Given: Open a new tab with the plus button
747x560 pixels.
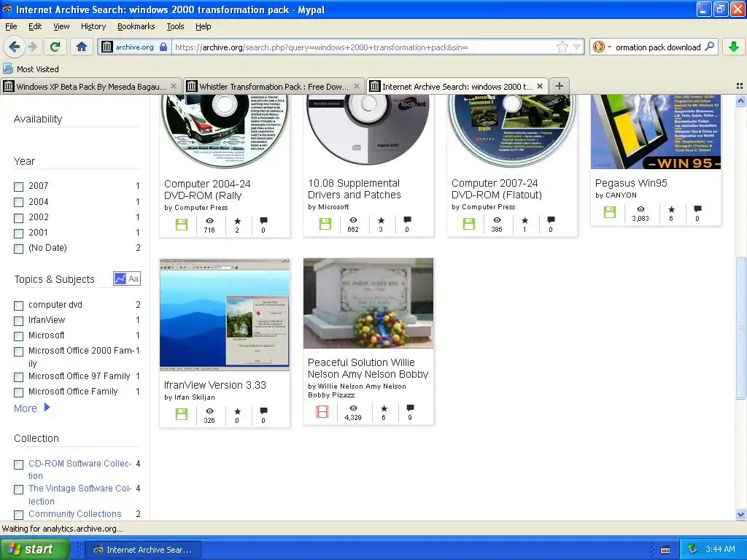Looking at the screenshot, I should click(x=560, y=86).
